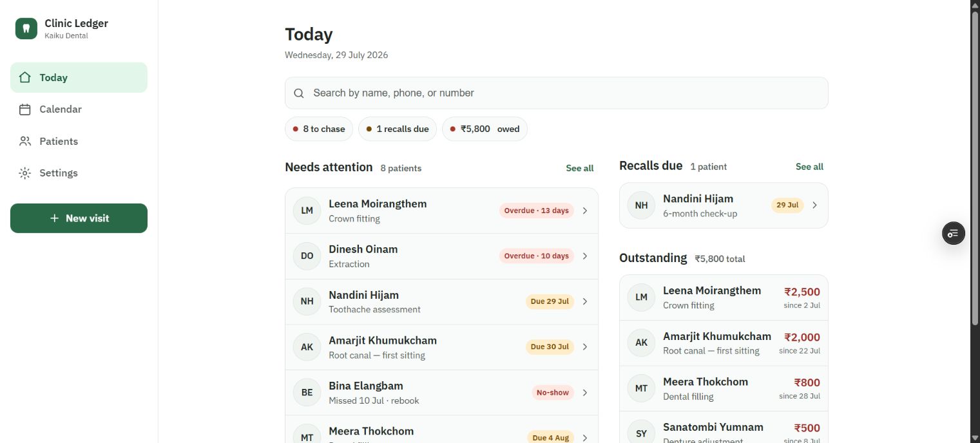Open the Patients section

tap(79, 141)
